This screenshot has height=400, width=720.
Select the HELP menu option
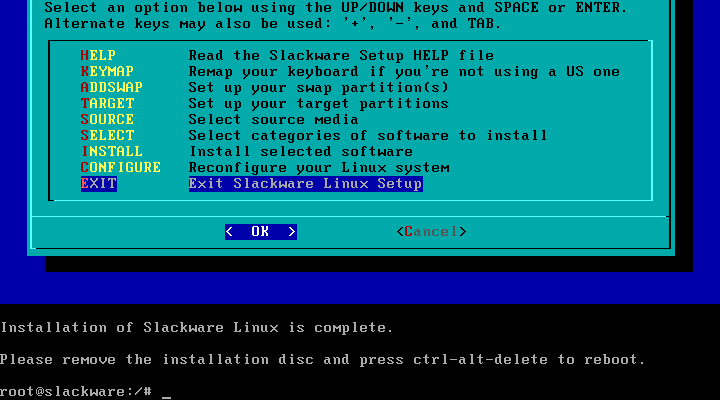click(98, 56)
